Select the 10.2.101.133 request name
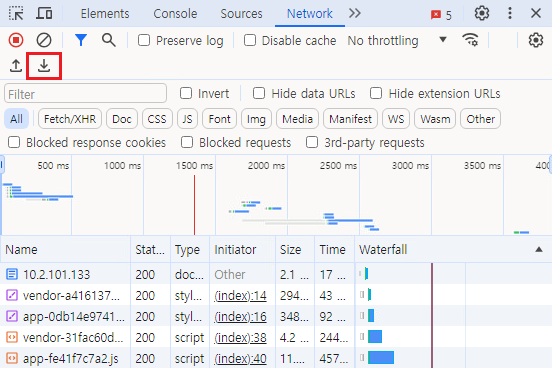The height and width of the screenshot is (368, 552). tap(56, 274)
